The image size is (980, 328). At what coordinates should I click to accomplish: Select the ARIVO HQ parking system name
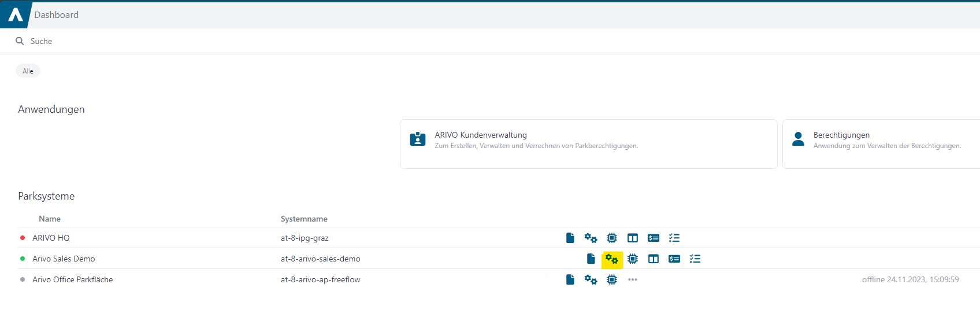pyautogui.click(x=51, y=238)
